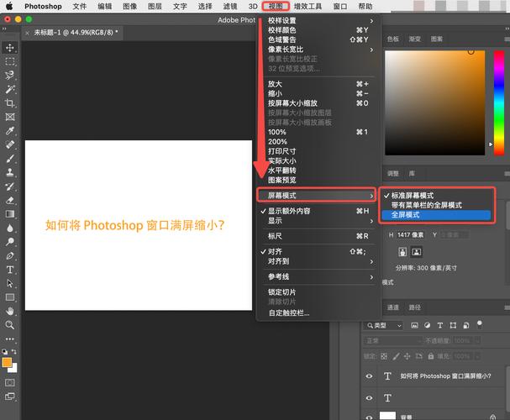Select the Crop tool
The height and width of the screenshot is (420, 510).
[x=10, y=103]
